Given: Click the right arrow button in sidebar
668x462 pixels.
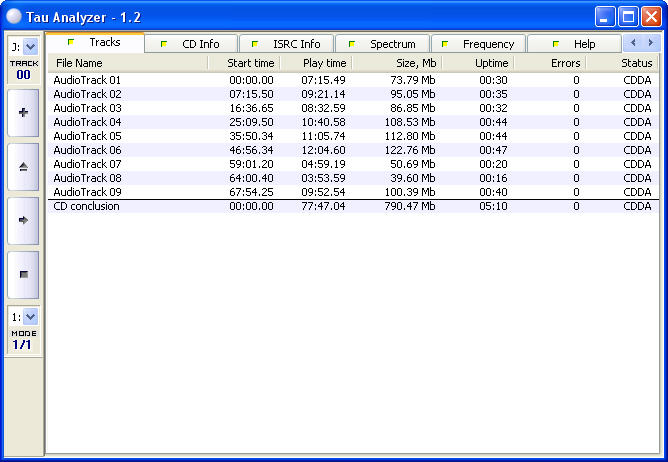Looking at the screenshot, I should tap(23, 220).
